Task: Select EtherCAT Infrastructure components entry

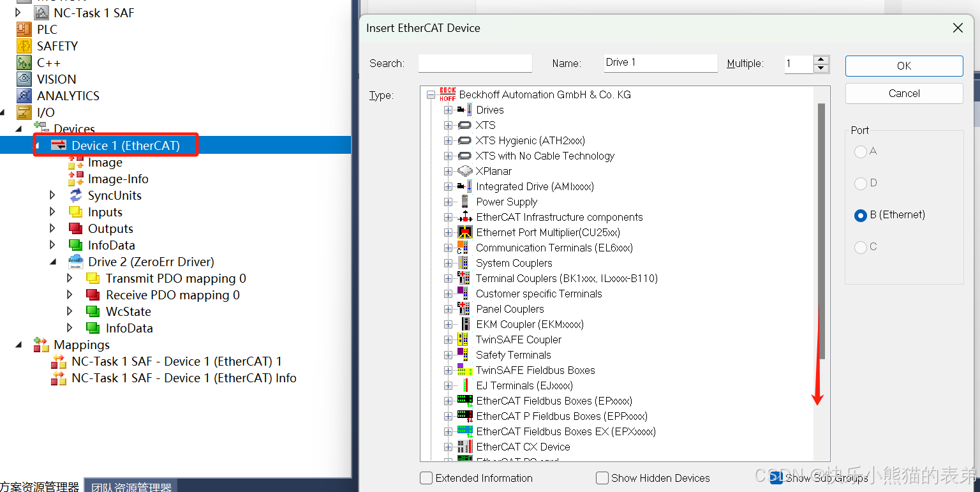Action: [560, 217]
